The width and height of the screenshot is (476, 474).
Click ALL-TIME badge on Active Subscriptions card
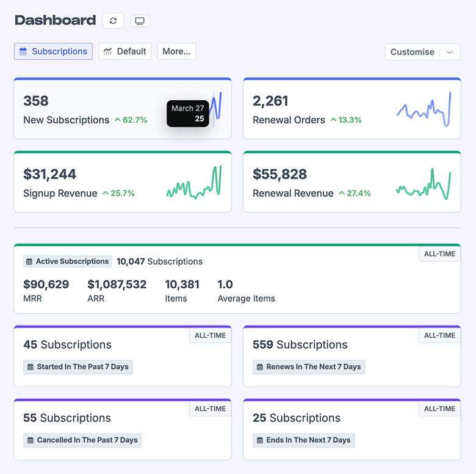(x=439, y=254)
